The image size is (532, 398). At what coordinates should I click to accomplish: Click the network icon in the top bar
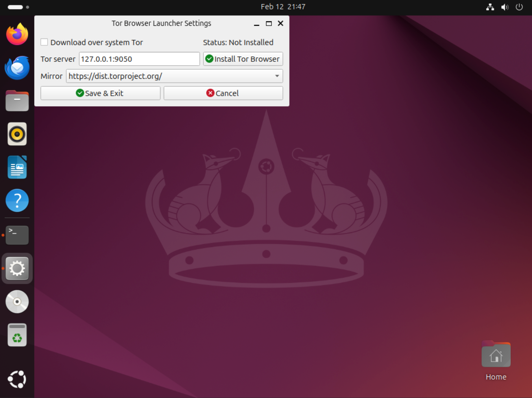click(490, 7)
